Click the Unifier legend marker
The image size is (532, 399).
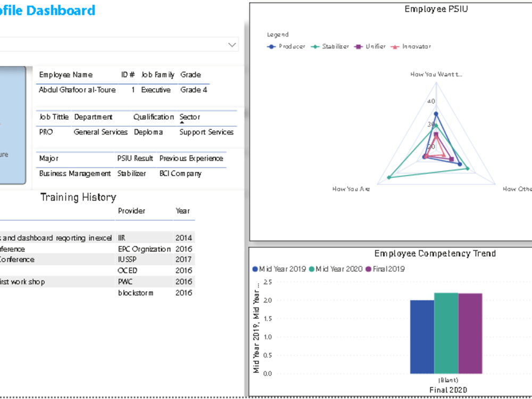(358, 47)
